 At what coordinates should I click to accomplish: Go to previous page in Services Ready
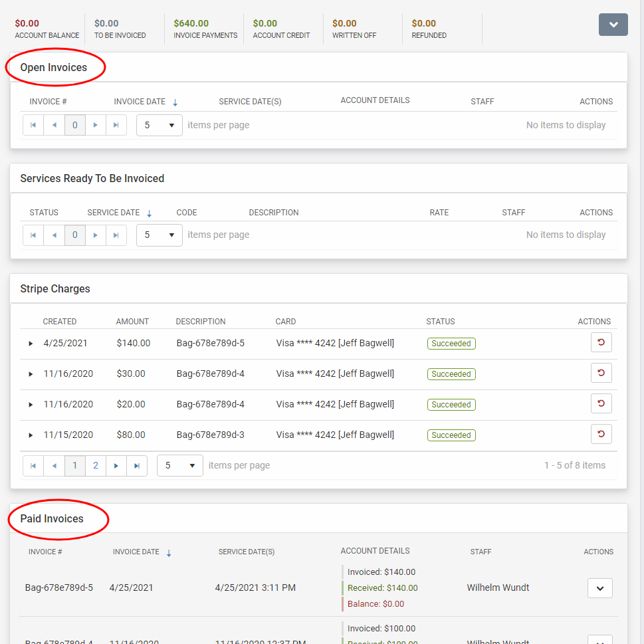click(x=54, y=235)
